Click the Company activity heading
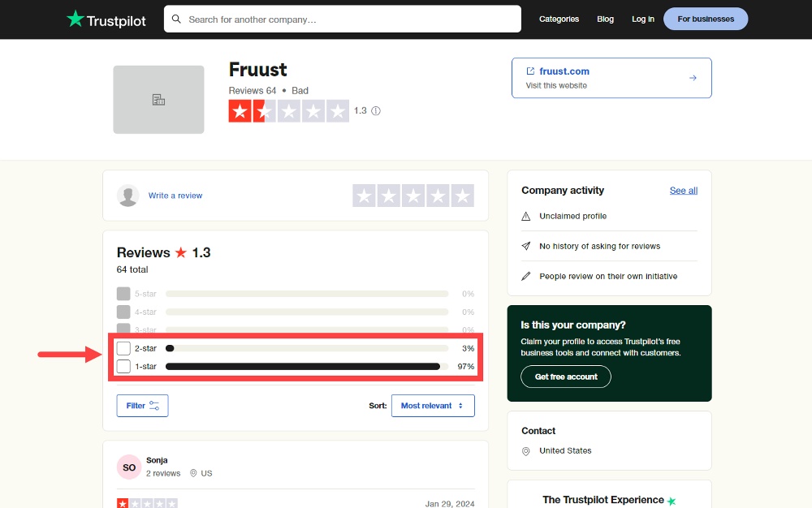 click(x=563, y=191)
